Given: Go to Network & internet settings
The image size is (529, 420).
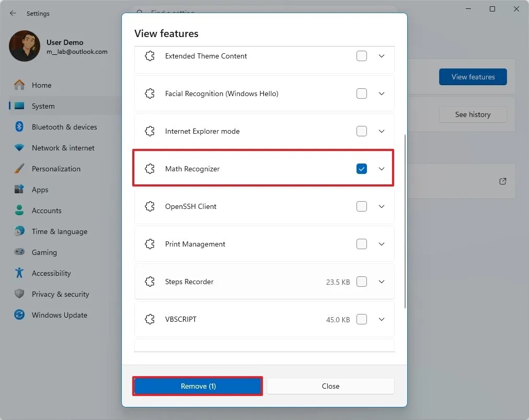Looking at the screenshot, I should (x=64, y=148).
